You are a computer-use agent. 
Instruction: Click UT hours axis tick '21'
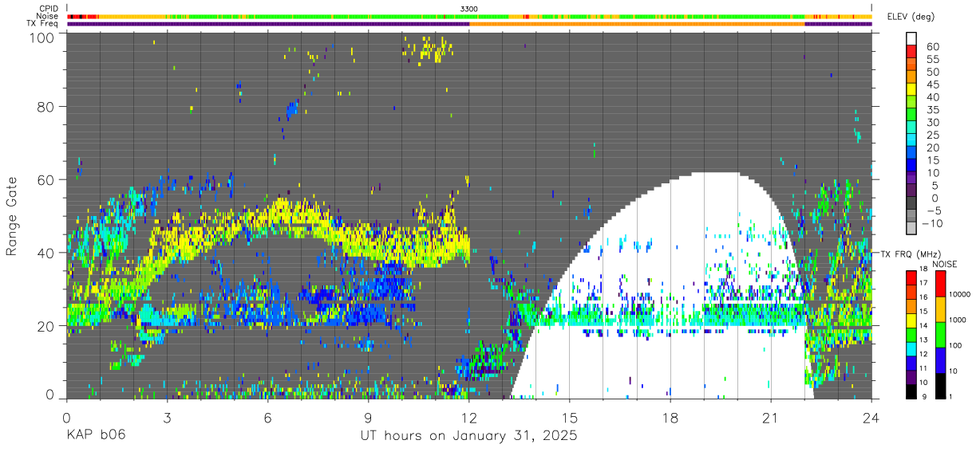771,417
